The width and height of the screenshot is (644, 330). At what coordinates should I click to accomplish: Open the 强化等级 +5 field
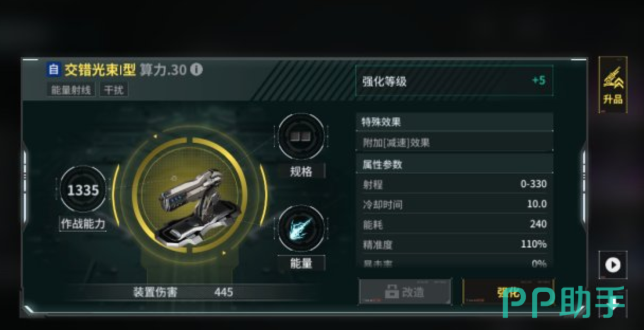(454, 81)
